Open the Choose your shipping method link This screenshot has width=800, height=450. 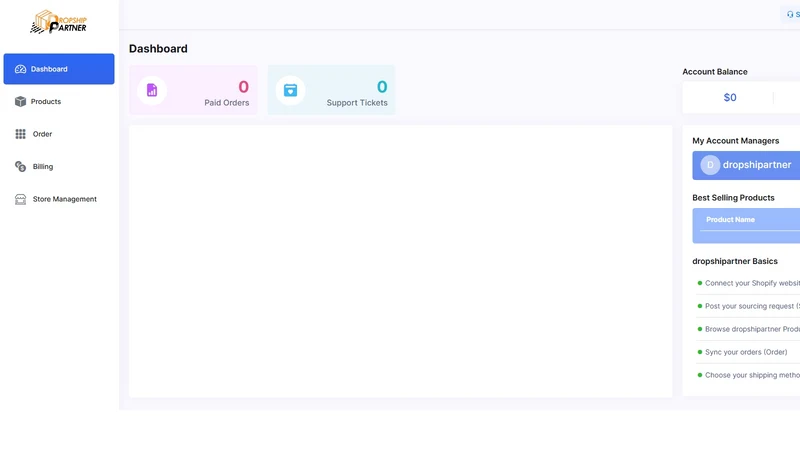pyautogui.click(x=752, y=375)
